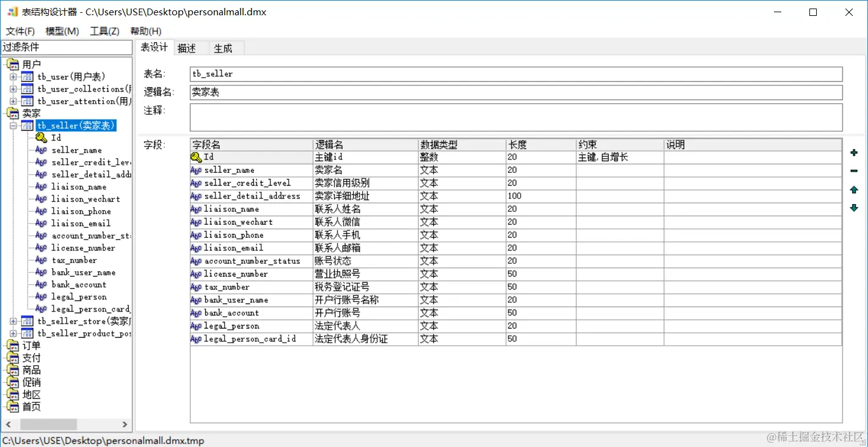Click the length cell showing 100

pos(541,196)
